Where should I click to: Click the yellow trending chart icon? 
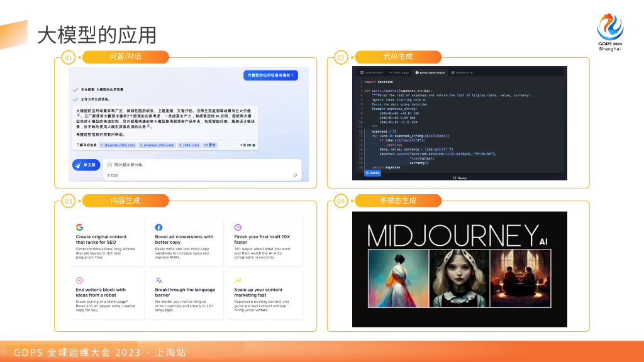coord(238,280)
